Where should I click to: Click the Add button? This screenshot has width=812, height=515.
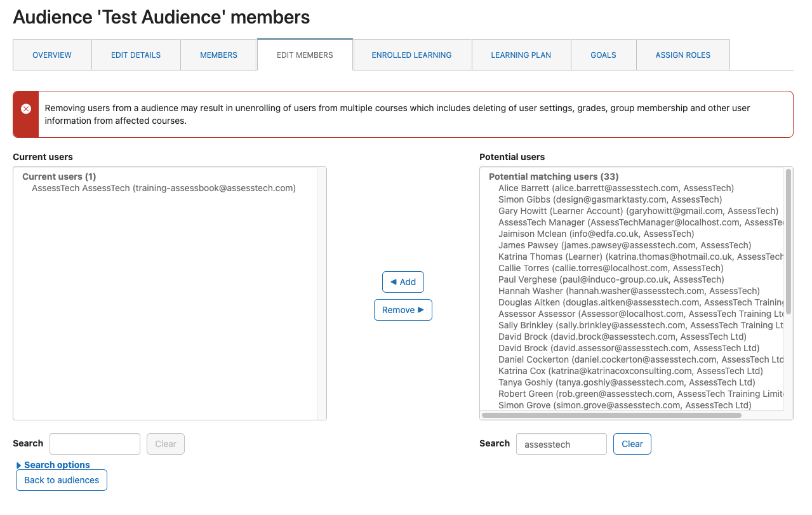(403, 282)
